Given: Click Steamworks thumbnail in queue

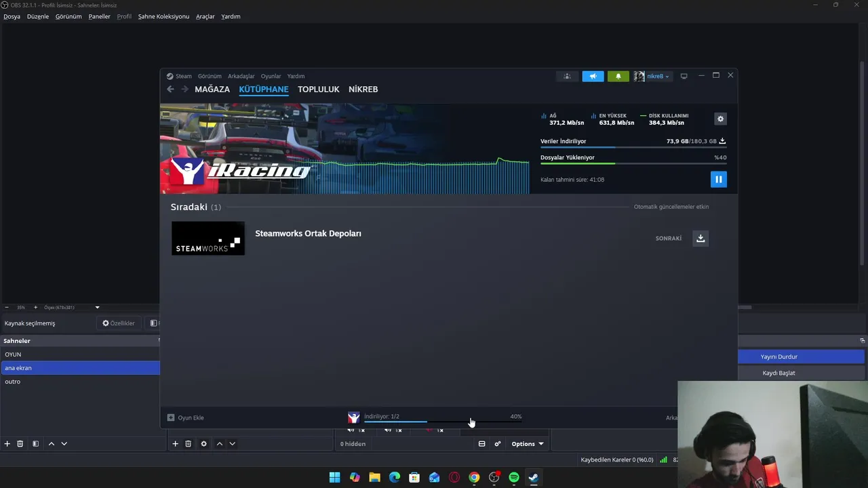Looking at the screenshot, I should [x=208, y=238].
